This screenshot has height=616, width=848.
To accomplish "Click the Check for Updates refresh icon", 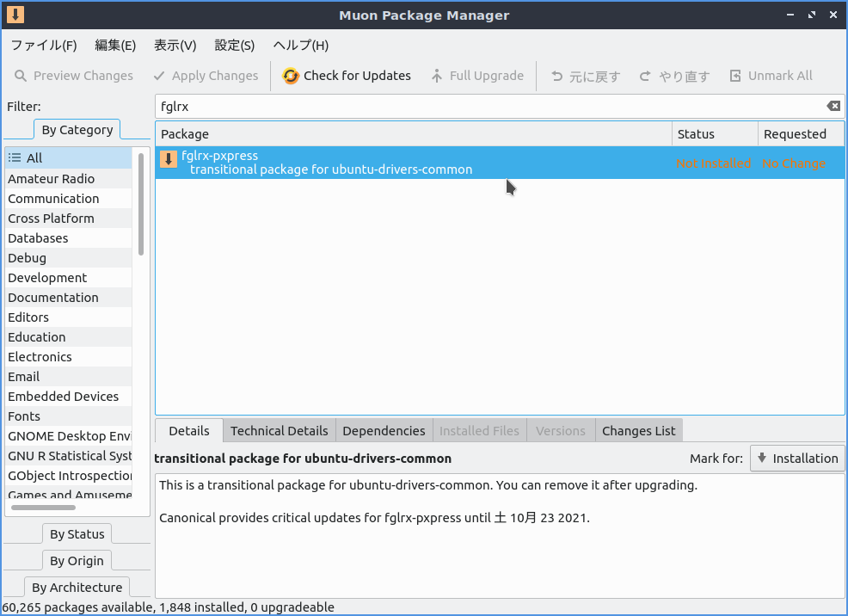I will coord(291,76).
